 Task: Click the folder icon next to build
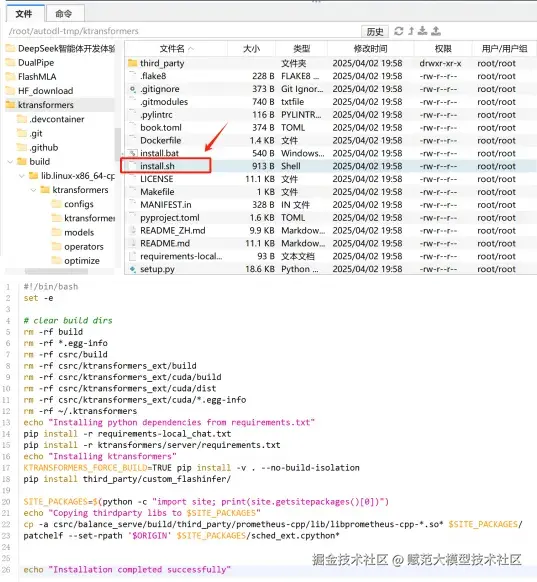click(x=22, y=161)
